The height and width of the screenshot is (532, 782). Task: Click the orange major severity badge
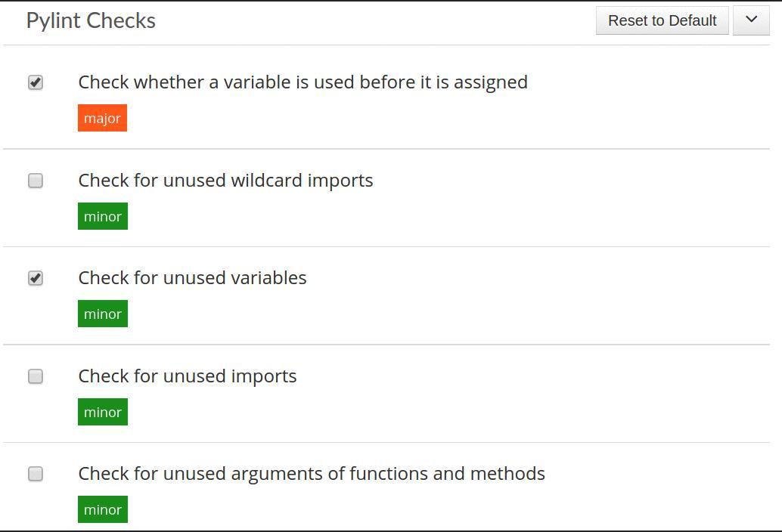102,118
